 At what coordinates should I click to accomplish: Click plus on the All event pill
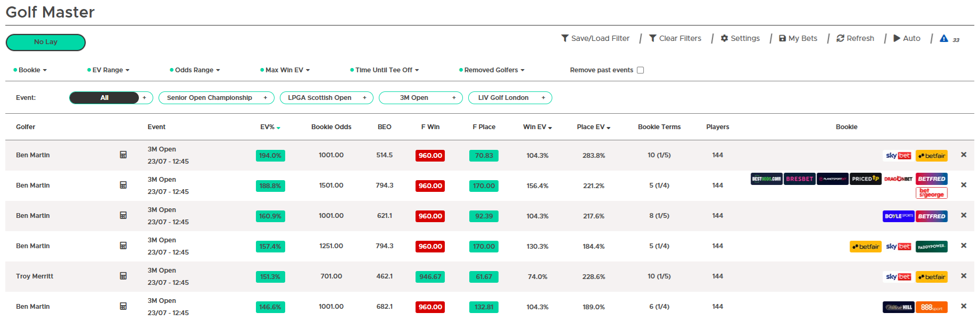(x=144, y=98)
